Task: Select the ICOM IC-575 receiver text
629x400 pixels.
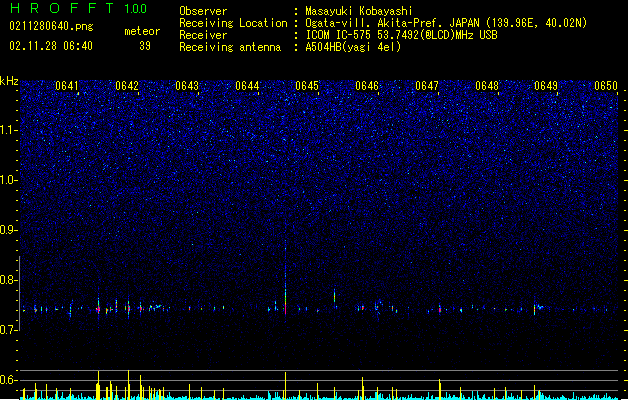Action: 401,35
